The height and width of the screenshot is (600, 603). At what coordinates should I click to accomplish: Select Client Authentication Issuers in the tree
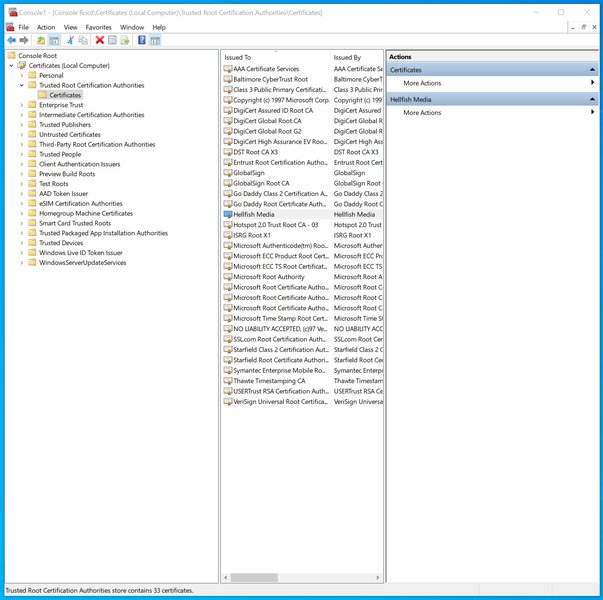click(x=80, y=164)
